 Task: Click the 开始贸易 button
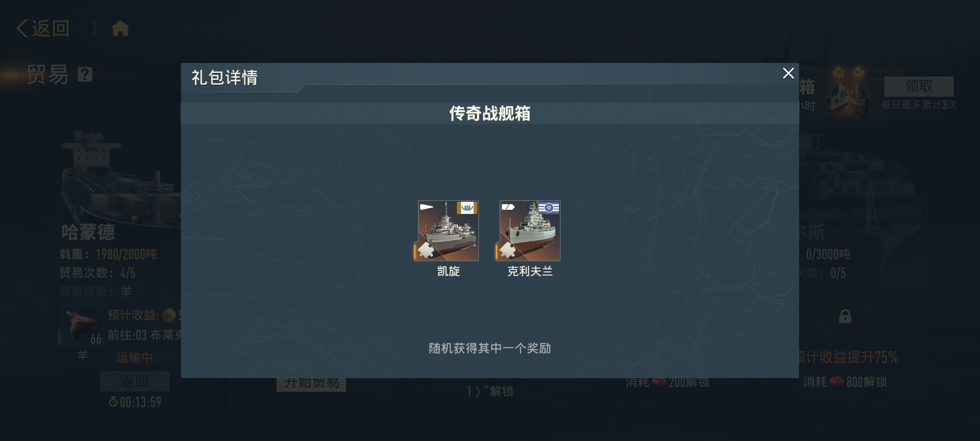coord(311,383)
